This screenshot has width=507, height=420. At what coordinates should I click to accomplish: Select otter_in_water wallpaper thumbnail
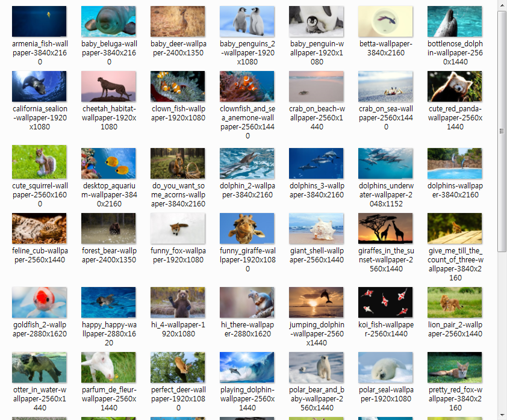click(x=39, y=367)
